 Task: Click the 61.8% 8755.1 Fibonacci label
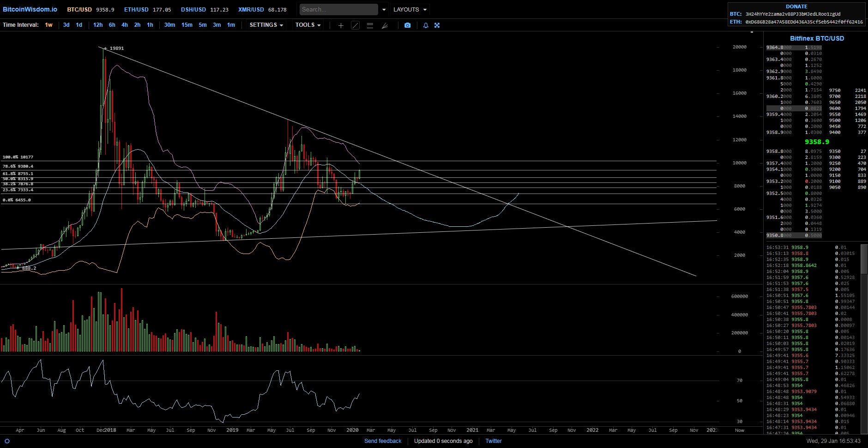(18, 174)
